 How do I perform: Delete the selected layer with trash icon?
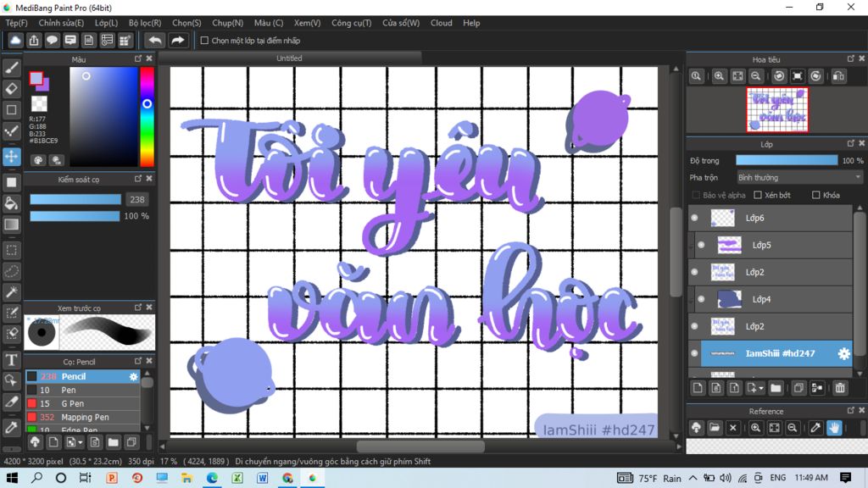pyautogui.click(x=840, y=388)
